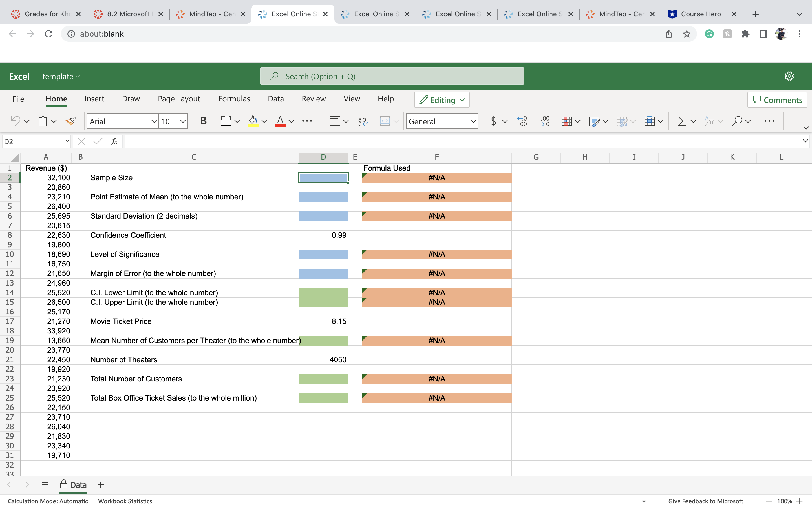
Task: Click the AutoSum sigma icon
Action: pyautogui.click(x=681, y=121)
